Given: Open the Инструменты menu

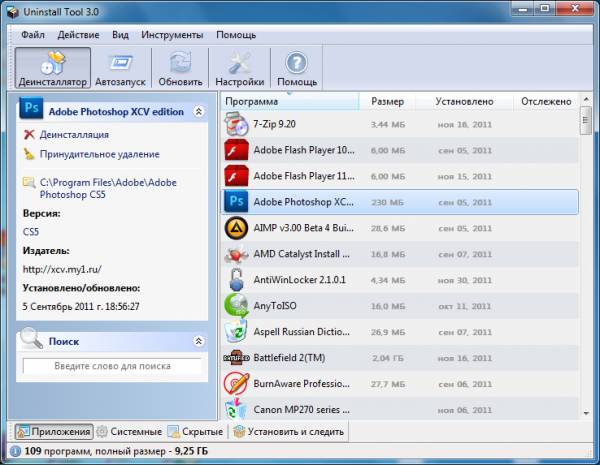Looking at the screenshot, I should tap(172, 35).
